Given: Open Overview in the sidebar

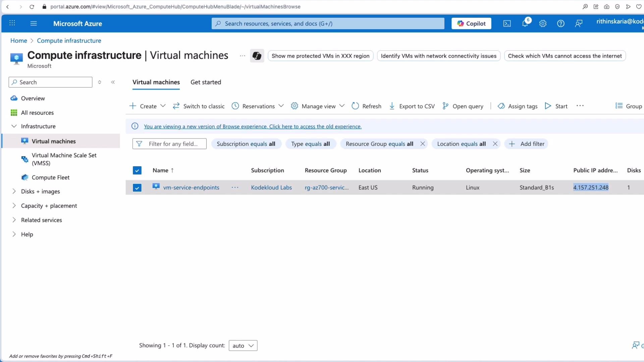Looking at the screenshot, I should pyautogui.click(x=33, y=98).
